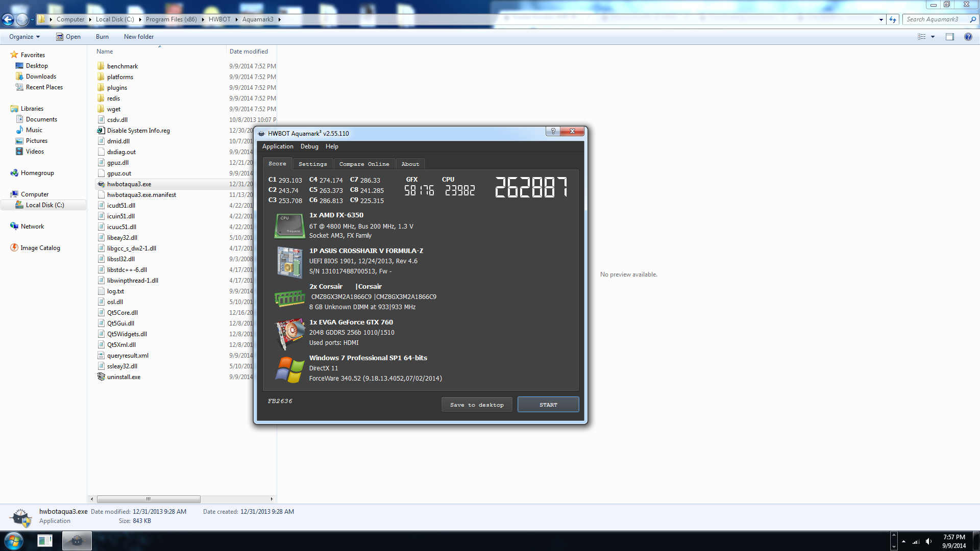980x551 pixels.
Task: Select the log.txt file
Action: tap(115, 291)
